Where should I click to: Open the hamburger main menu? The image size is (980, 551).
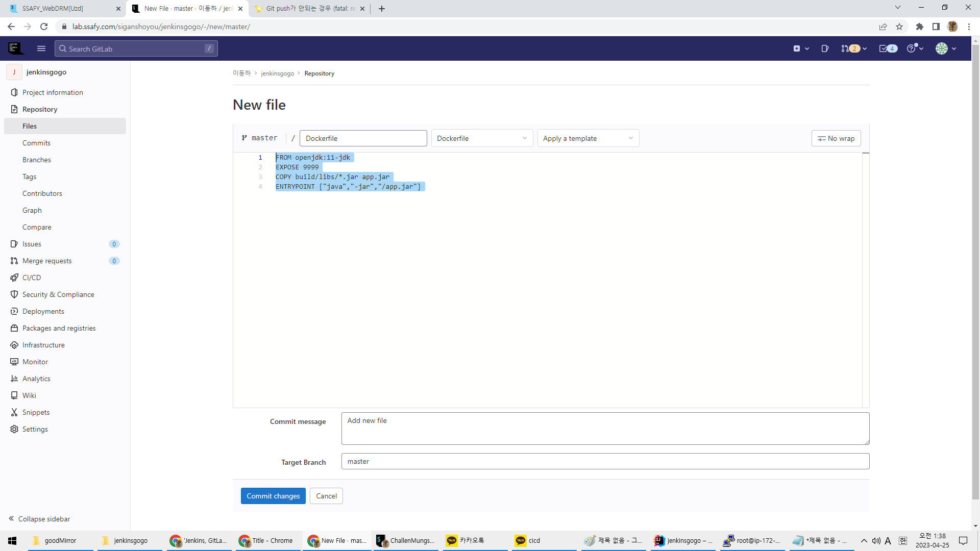(x=41, y=48)
